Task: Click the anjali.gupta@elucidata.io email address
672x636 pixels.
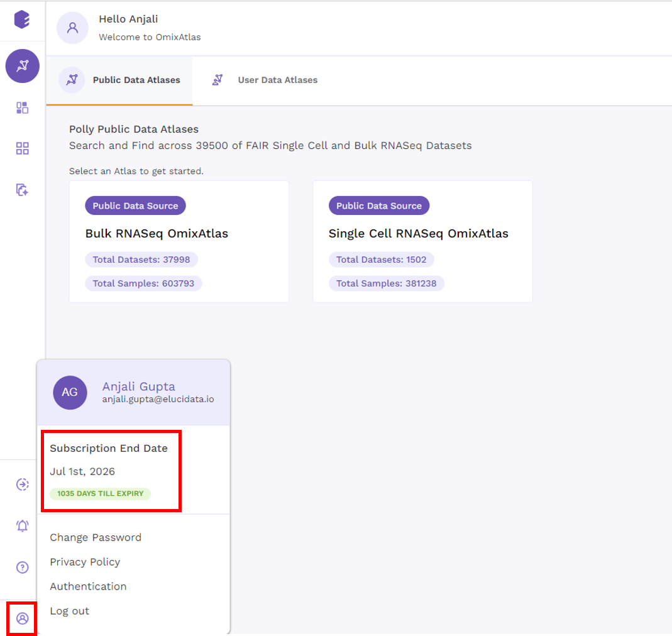Action: pos(158,400)
